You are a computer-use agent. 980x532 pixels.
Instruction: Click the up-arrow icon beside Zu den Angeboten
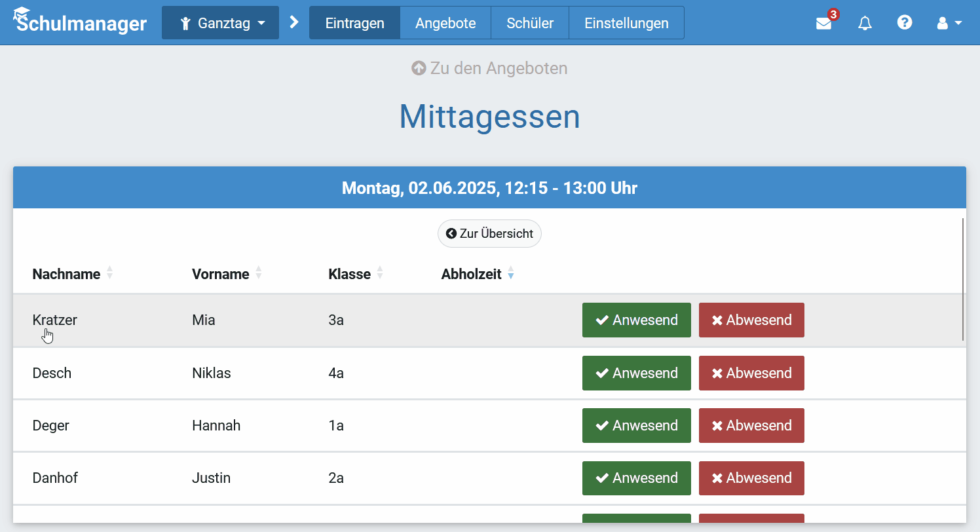419,67
